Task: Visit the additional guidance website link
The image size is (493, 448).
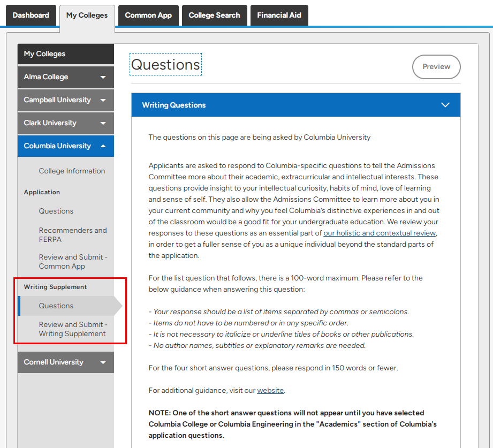Action: tap(270, 390)
